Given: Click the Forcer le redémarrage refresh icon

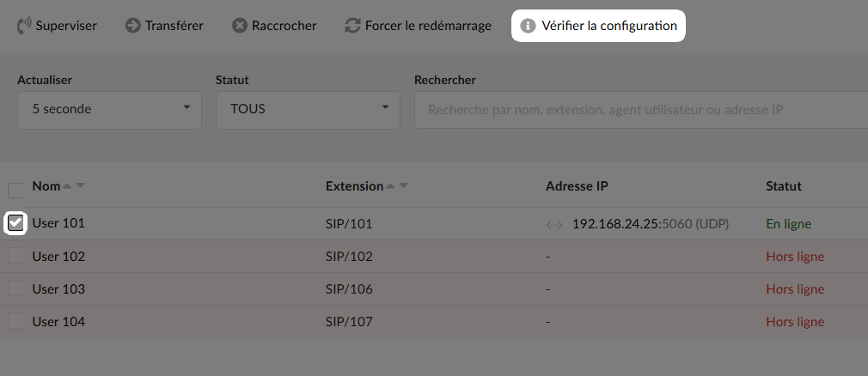Looking at the screenshot, I should click(x=352, y=26).
